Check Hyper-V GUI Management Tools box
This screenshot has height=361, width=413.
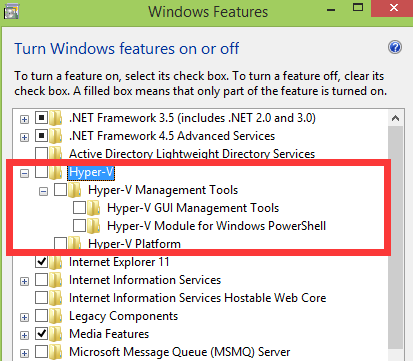pyautogui.click(x=79, y=208)
